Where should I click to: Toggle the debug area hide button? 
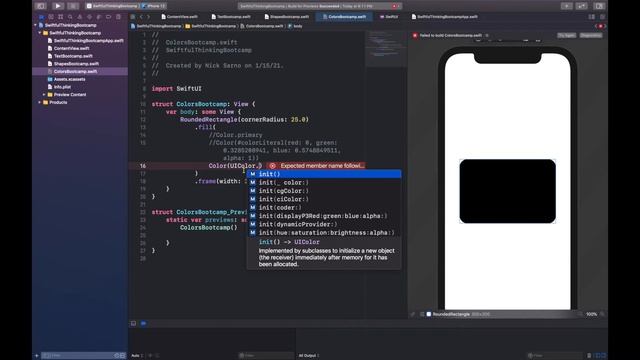[133, 323]
